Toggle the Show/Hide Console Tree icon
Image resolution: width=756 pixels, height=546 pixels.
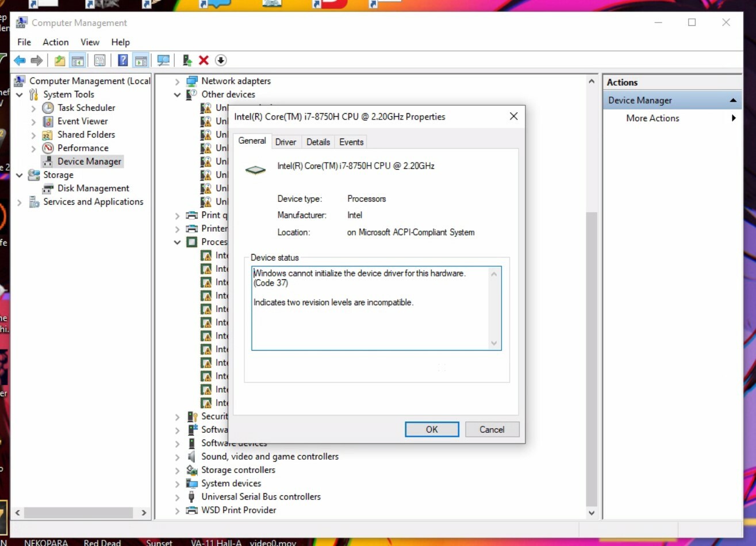78,60
